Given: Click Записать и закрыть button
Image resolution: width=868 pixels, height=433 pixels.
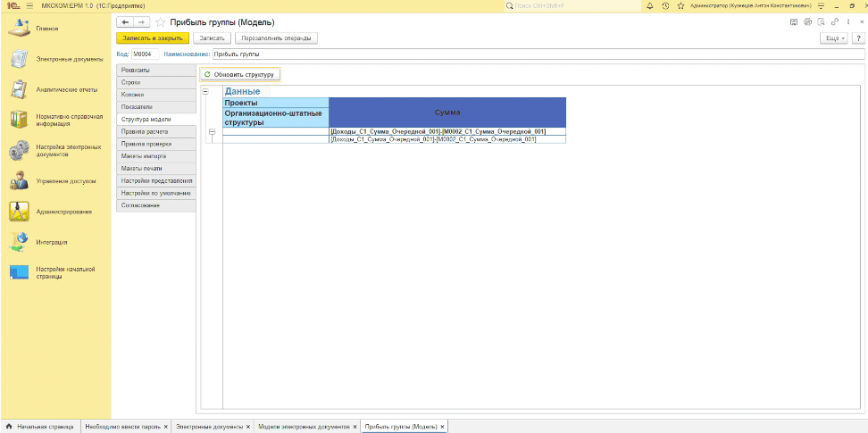Looking at the screenshot, I should tap(153, 38).
